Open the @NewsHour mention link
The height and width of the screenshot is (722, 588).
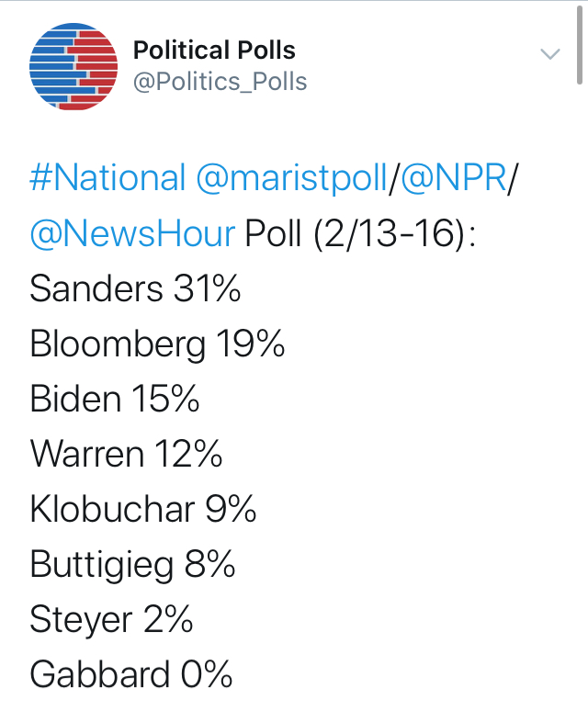(132, 233)
